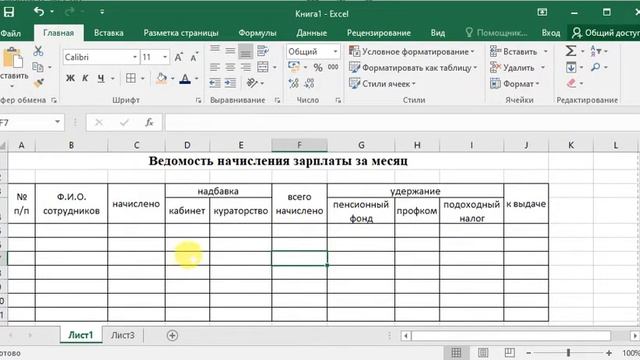Viewport: 640px width, 360px height.
Task: Toggle underline Ч formatting
Action: (x=101, y=78)
